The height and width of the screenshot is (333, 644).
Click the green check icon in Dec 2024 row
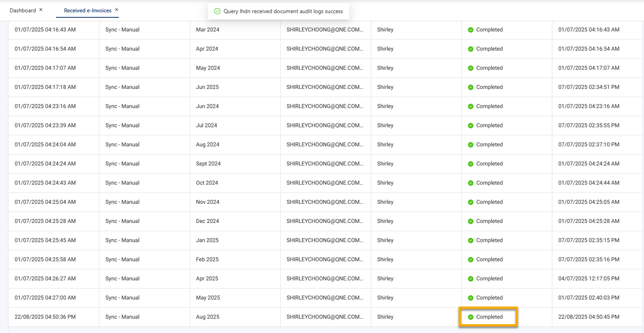(x=471, y=221)
